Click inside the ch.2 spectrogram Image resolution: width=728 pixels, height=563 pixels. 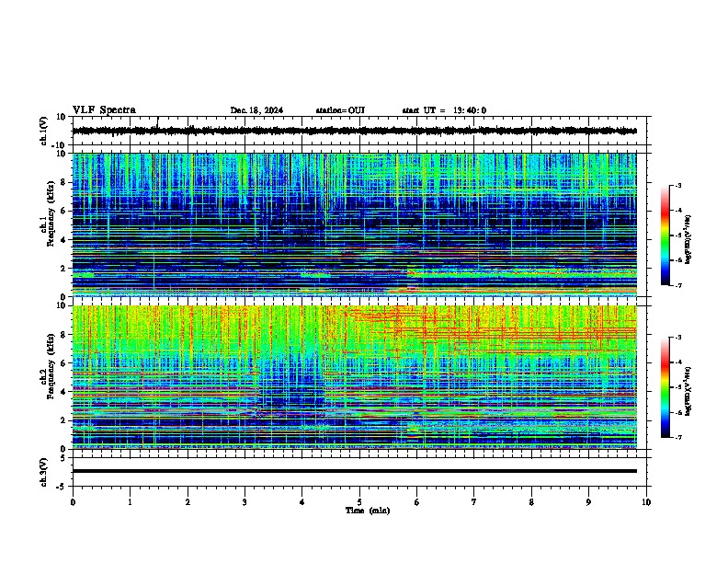point(355,377)
